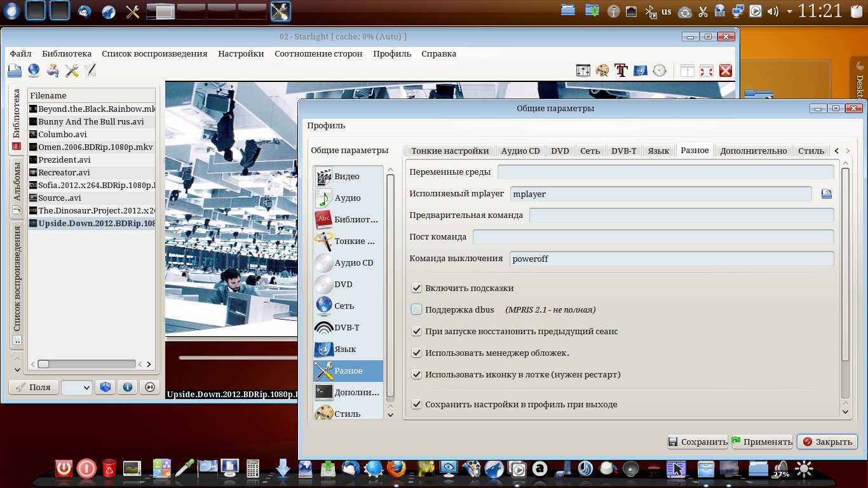Image resolution: width=868 pixels, height=488 pixels.
Task: Click the equalizer sliders icon in main toolbar
Action: coord(583,71)
